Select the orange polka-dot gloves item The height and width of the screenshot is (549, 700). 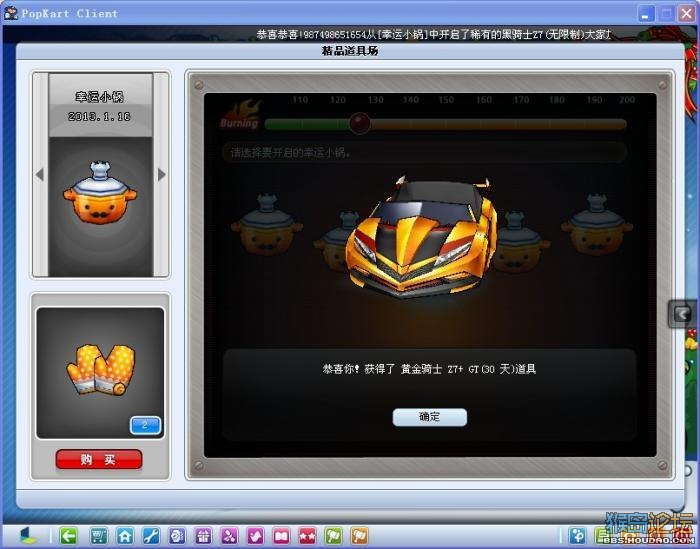(101, 369)
